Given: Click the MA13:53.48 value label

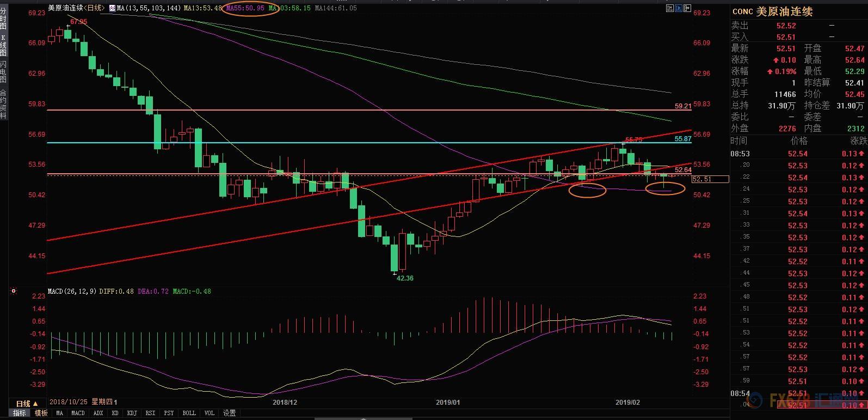Looking at the screenshot, I should (x=202, y=8).
